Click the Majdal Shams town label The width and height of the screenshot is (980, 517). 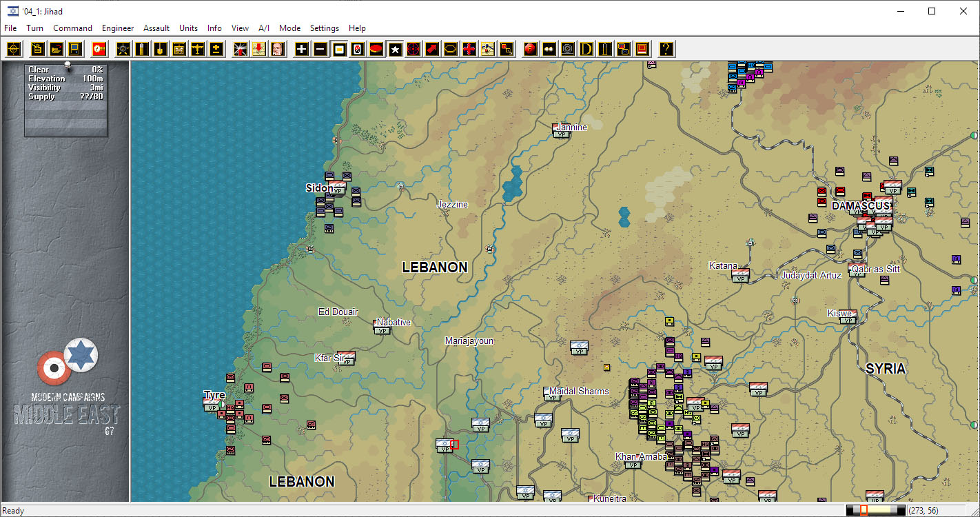tap(579, 392)
